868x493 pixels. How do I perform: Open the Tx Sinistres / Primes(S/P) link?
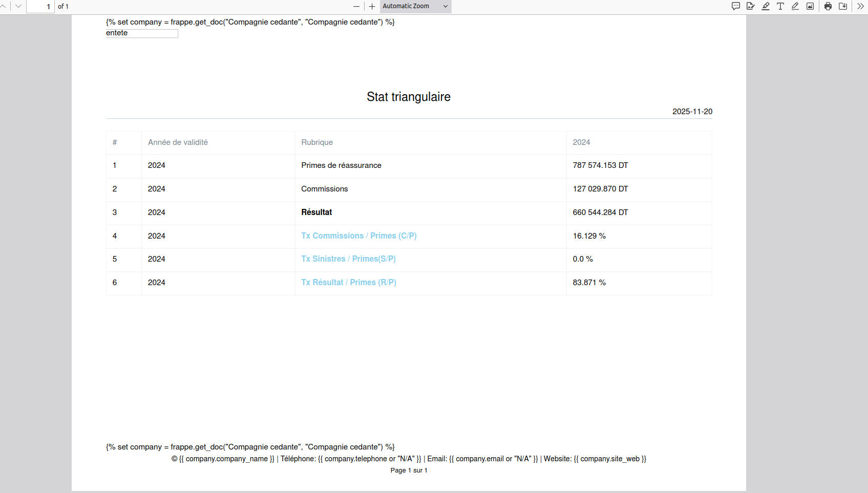pyautogui.click(x=348, y=259)
